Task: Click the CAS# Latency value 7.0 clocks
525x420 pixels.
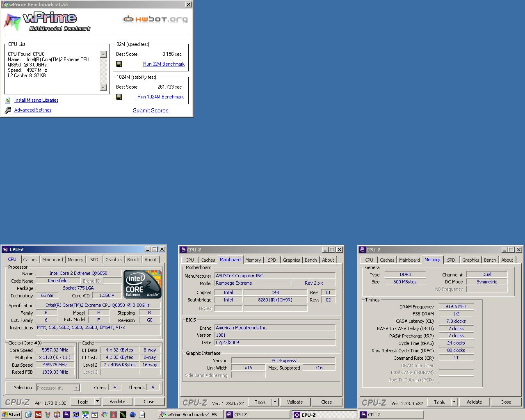Action: click(456, 321)
